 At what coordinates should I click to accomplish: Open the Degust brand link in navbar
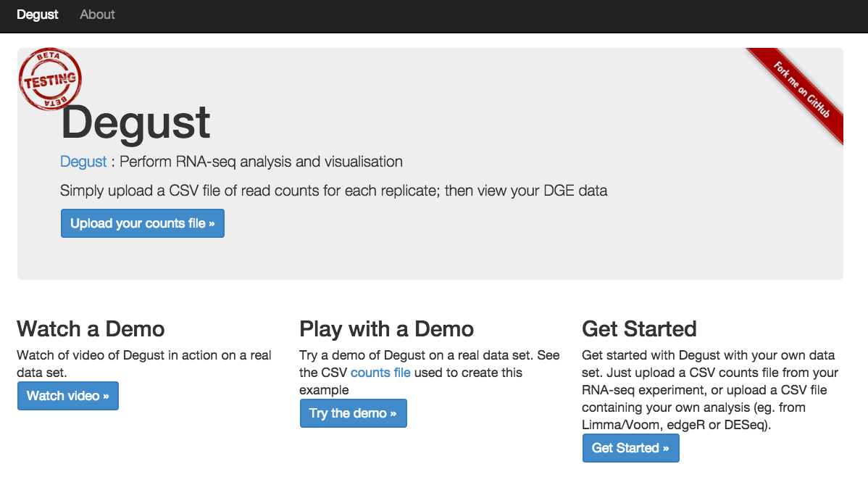(x=37, y=15)
